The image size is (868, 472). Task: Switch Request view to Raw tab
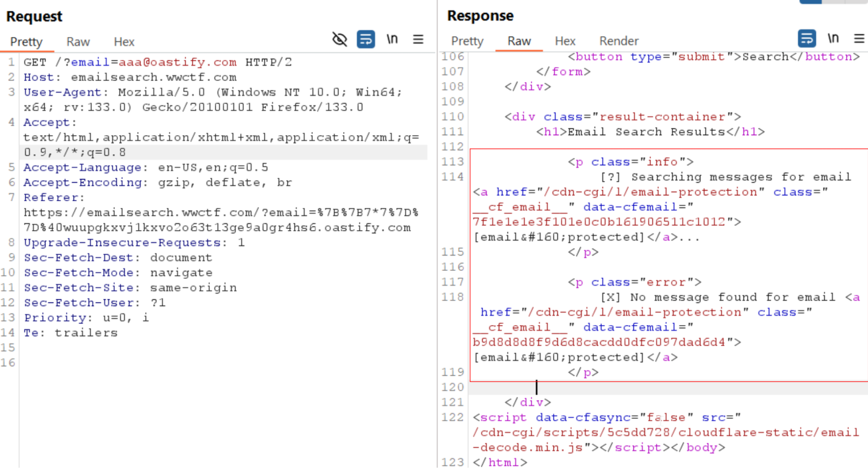click(78, 42)
